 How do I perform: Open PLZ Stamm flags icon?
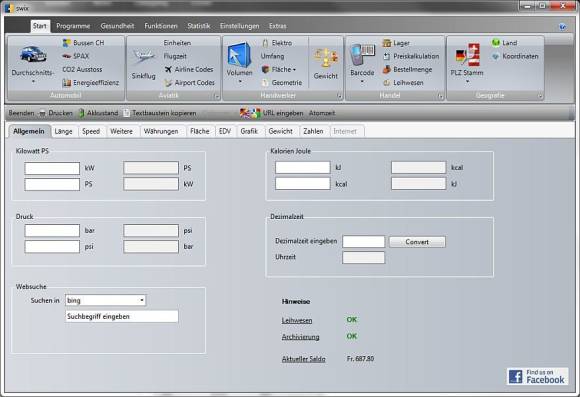[x=467, y=55]
